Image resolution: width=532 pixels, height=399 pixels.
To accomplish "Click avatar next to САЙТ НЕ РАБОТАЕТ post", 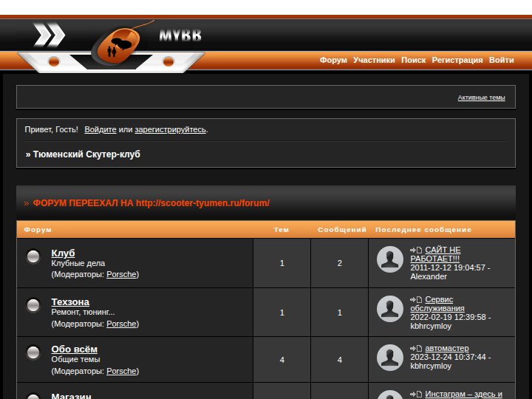I will point(390,259).
